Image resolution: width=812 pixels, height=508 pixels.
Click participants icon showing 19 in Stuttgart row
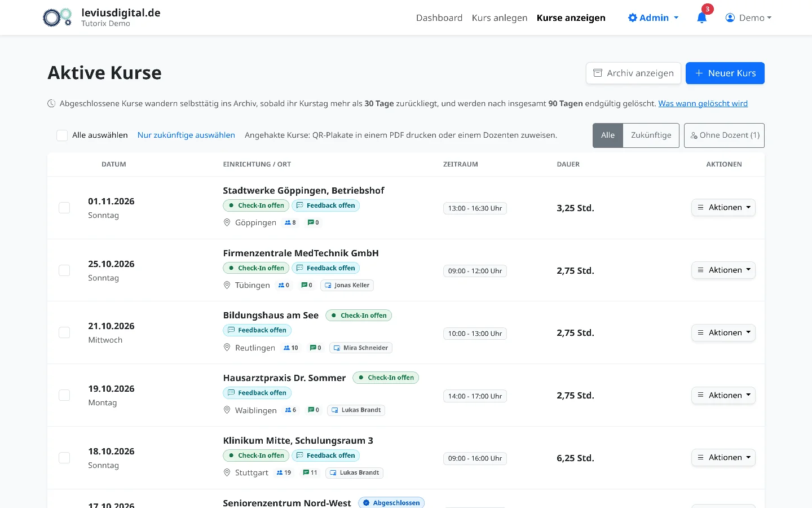tap(280, 472)
